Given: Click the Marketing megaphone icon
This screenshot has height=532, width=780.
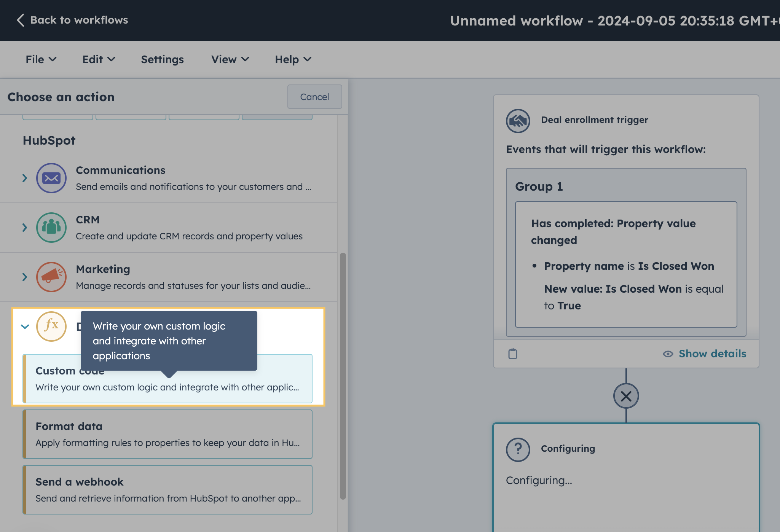Looking at the screenshot, I should [51, 277].
